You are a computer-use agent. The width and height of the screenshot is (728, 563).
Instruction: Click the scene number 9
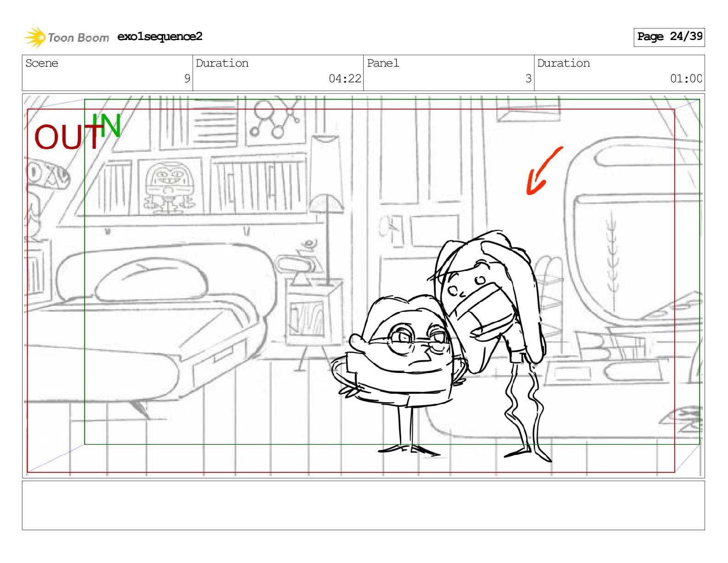click(187, 79)
